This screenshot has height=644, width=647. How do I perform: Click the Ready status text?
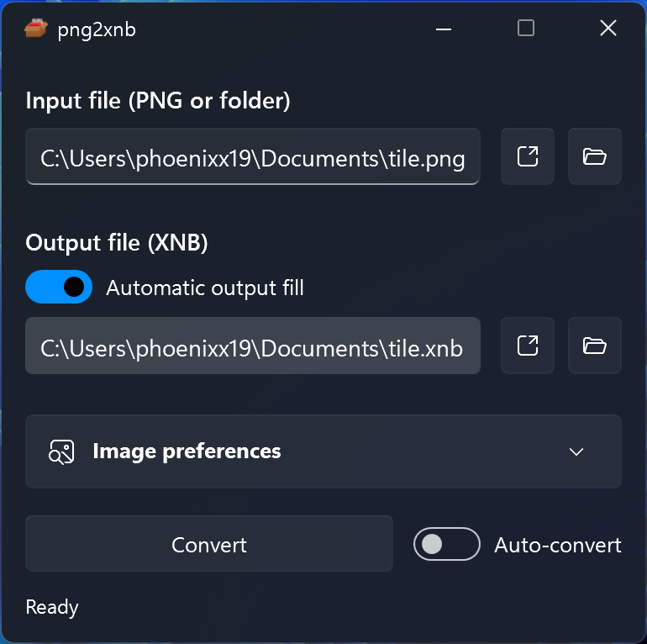tap(52, 607)
